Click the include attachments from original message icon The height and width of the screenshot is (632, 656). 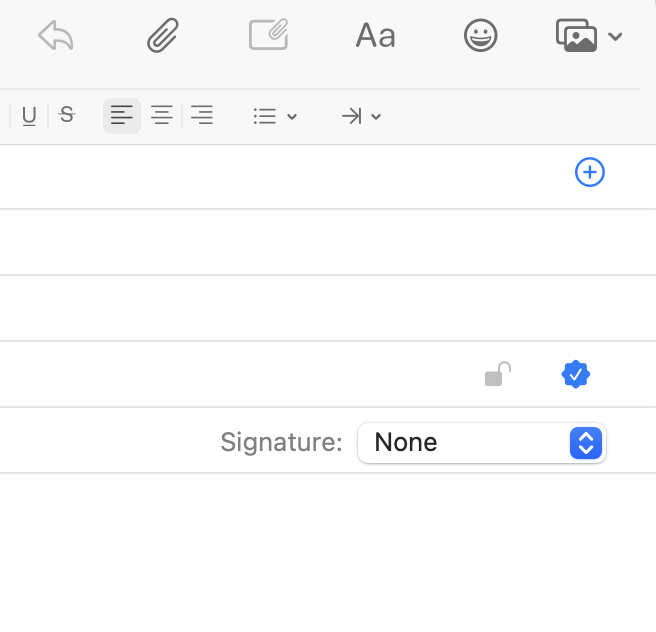click(x=269, y=34)
